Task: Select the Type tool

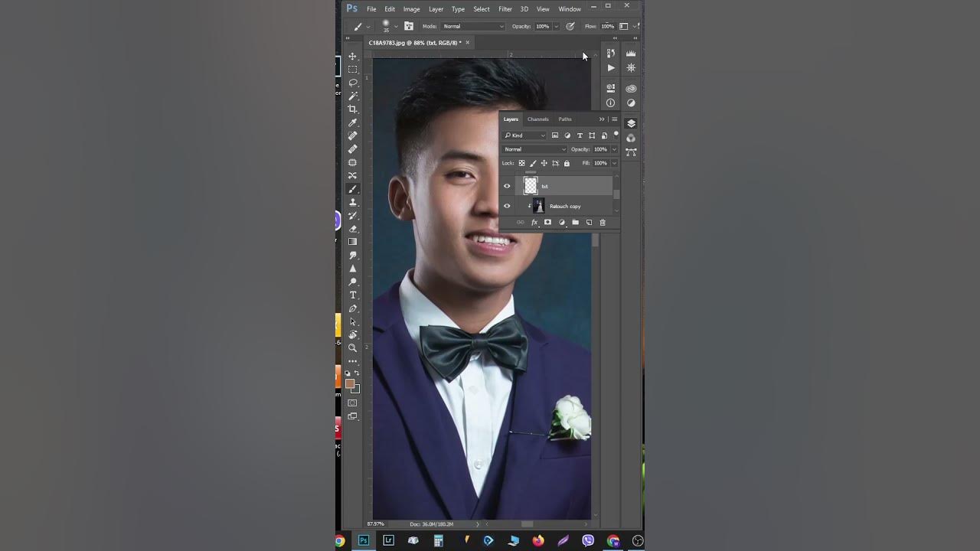Action: [x=353, y=295]
